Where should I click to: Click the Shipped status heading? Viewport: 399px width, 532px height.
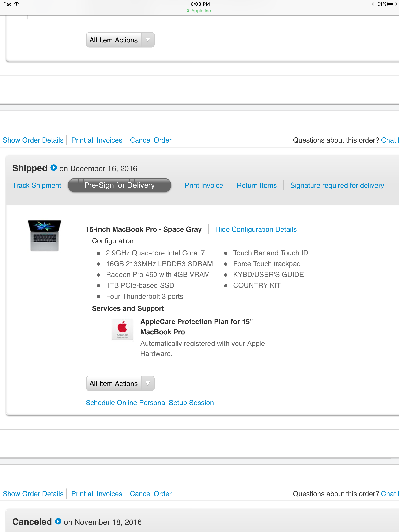[x=30, y=168]
